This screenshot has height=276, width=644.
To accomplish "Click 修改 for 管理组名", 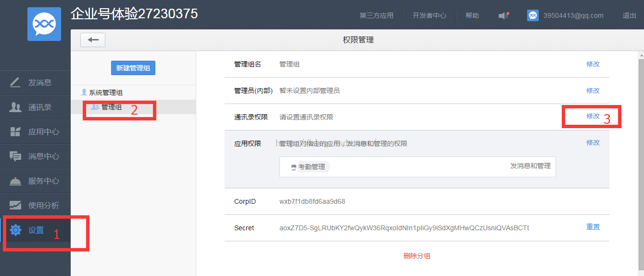I will (x=593, y=64).
